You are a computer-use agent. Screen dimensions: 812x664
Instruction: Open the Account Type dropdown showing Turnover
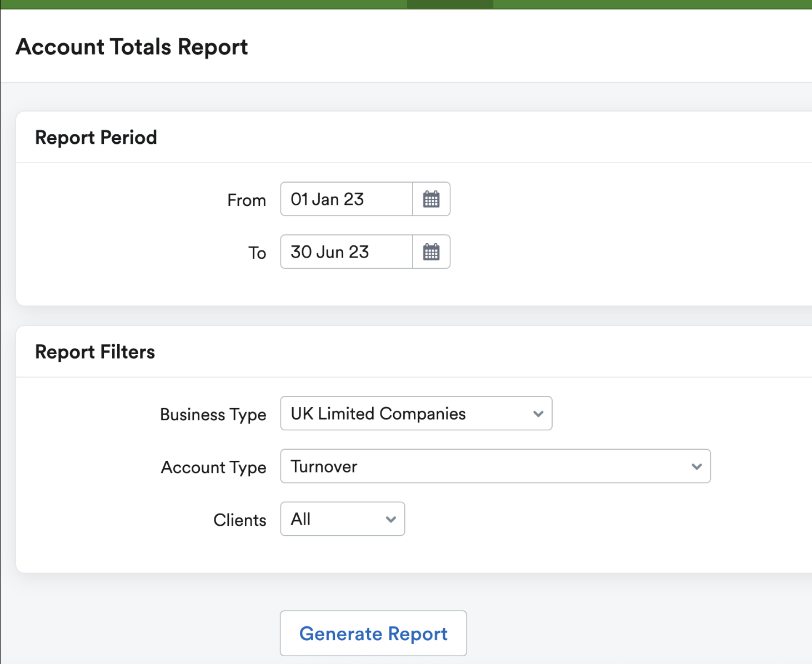pos(495,466)
